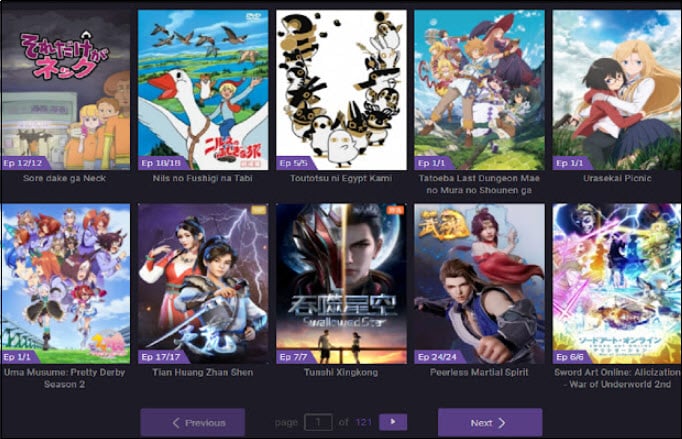
Task: Open the Urasekai Picnic poster
Action: (x=617, y=90)
